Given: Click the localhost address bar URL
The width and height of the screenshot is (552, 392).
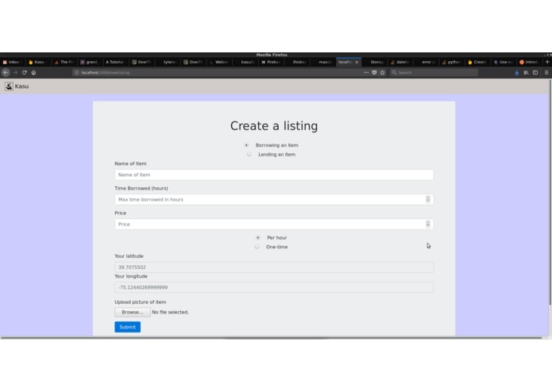Looking at the screenshot, I should (x=106, y=72).
